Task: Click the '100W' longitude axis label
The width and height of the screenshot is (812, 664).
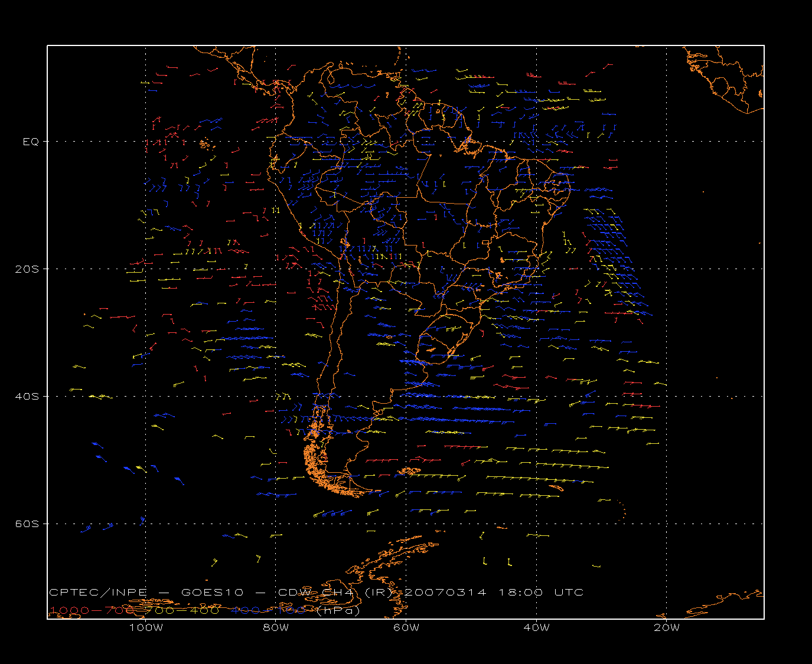Action: pyautogui.click(x=146, y=627)
